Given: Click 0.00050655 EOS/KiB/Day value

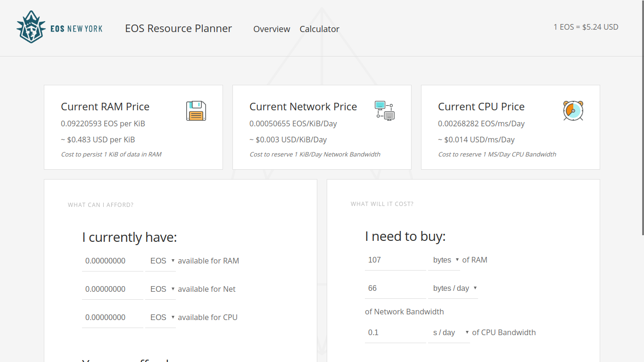Looking at the screenshot, I should (293, 124).
